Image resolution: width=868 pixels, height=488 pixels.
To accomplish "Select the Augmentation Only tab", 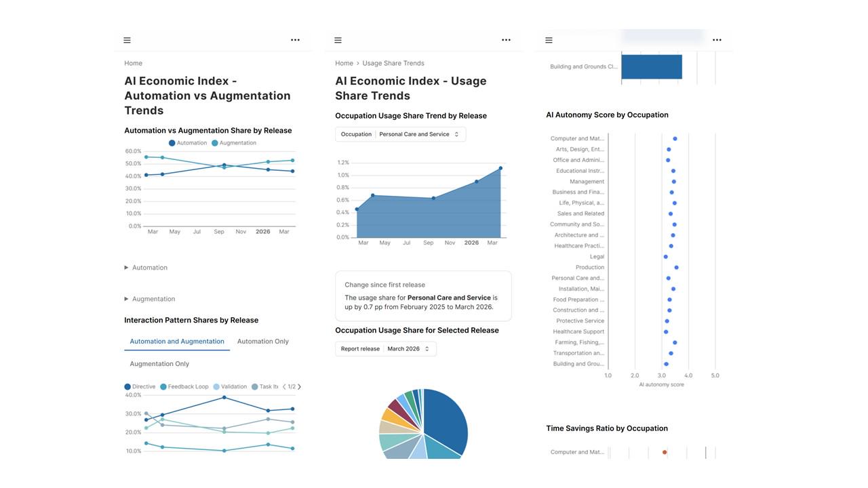I will (159, 364).
